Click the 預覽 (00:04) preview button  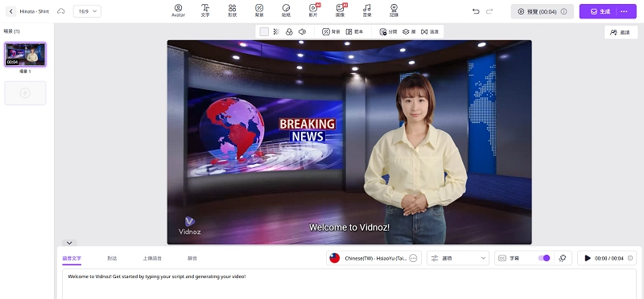coord(542,11)
